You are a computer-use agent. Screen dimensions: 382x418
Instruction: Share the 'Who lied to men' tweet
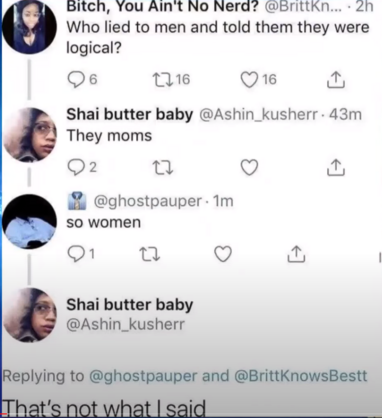point(335,80)
